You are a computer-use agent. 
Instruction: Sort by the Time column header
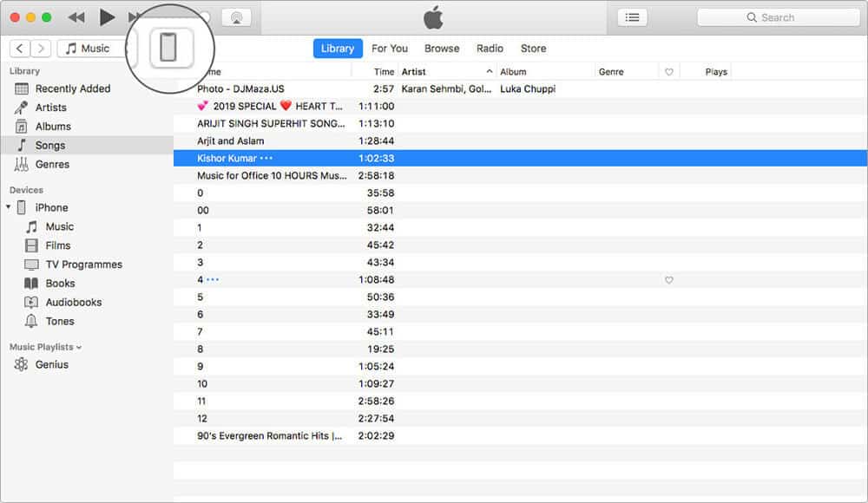tap(384, 72)
